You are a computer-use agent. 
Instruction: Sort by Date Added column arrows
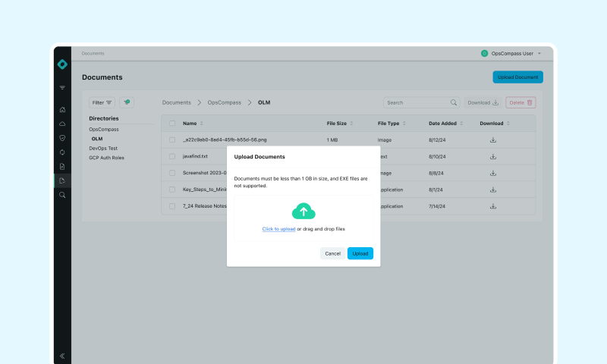pos(461,124)
